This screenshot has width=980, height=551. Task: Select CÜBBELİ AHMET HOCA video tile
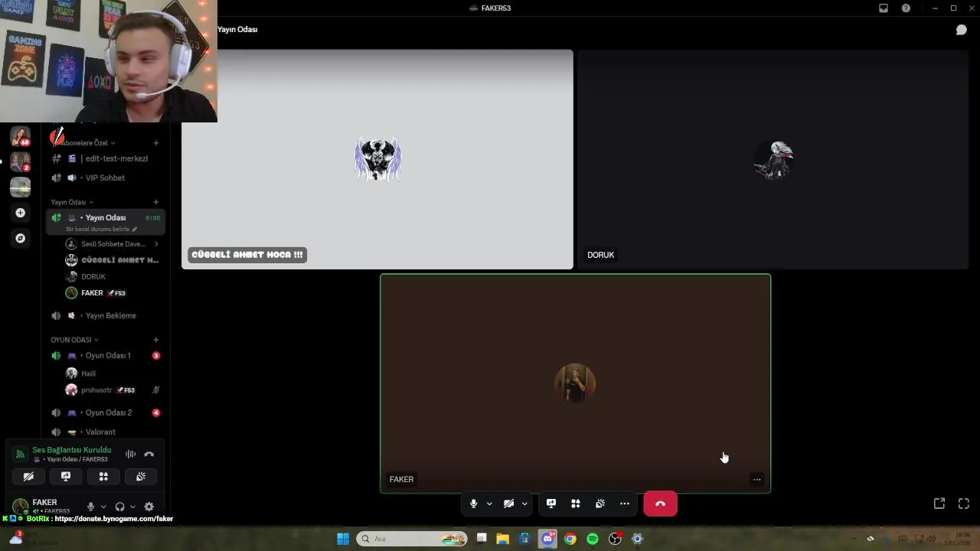tap(377, 159)
